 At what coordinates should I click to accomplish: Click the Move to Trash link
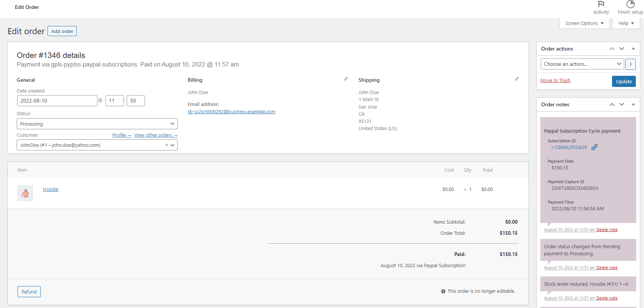(x=555, y=81)
